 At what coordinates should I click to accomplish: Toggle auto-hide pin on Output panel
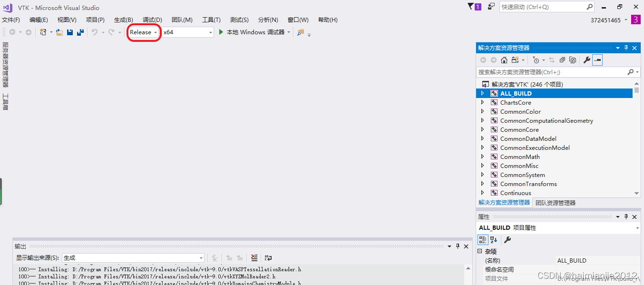458,246
